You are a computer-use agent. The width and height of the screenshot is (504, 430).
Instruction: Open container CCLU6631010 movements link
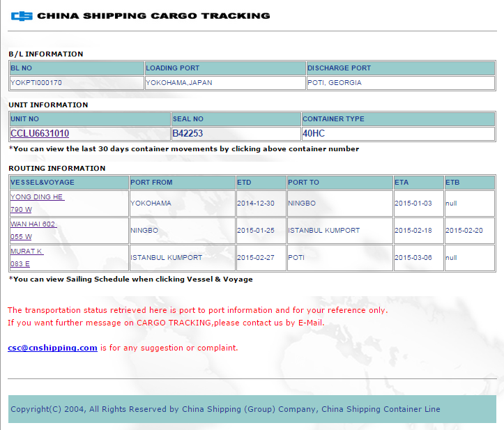pos(40,133)
